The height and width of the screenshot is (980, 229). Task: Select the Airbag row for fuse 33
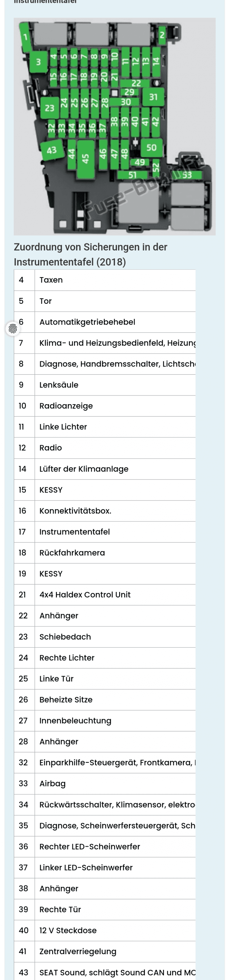(x=105, y=784)
